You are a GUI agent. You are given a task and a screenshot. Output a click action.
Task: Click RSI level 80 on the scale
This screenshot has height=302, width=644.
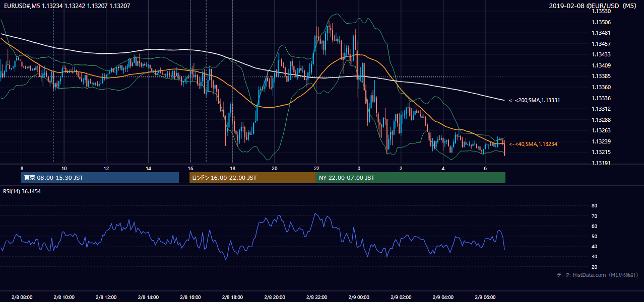pos(594,206)
